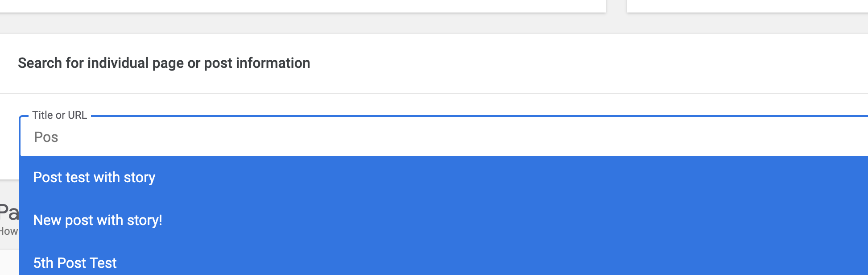
Task: Choose 'New post with story!' from suggestions
Action: (x=97, y=220)
